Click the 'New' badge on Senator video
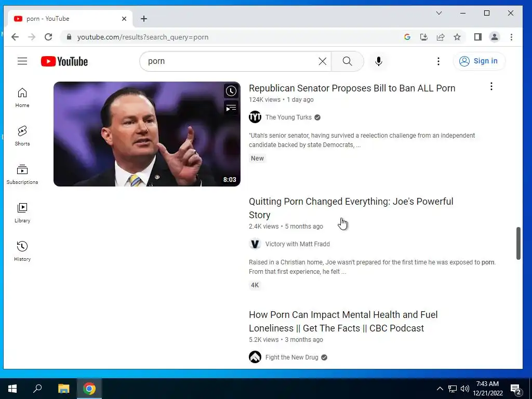Image resolution: width=532 pixels, height=399 pixels. point(257,158)
